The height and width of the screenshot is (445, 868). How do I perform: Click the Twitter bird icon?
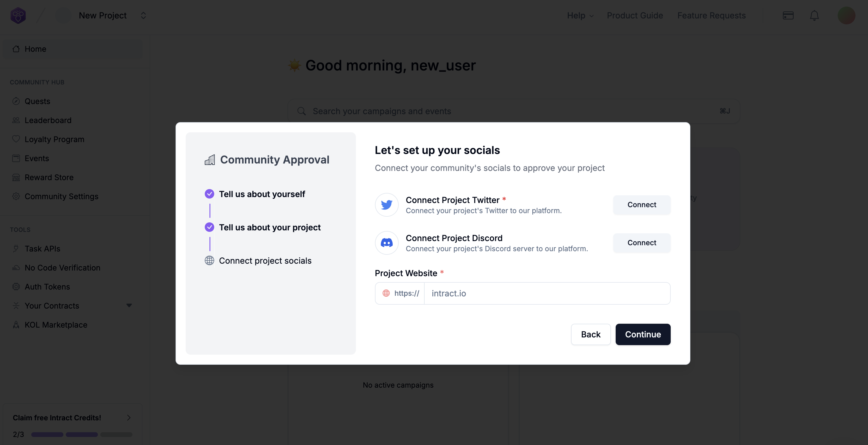387,205
